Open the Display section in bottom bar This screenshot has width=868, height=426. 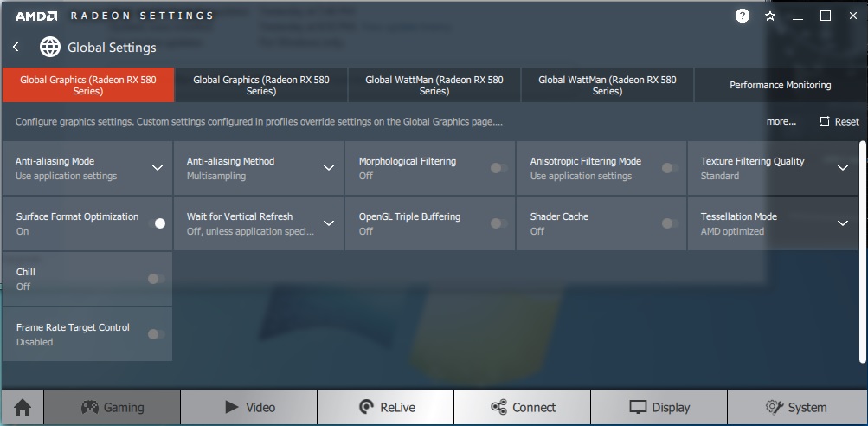pos(659,407)
